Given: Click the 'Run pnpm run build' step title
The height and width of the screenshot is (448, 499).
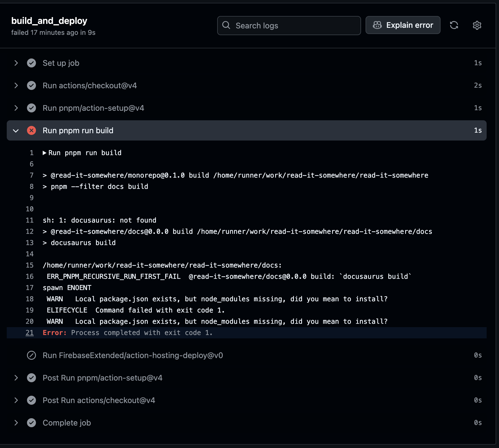Looking at the screenshot, I should point(78,130).
